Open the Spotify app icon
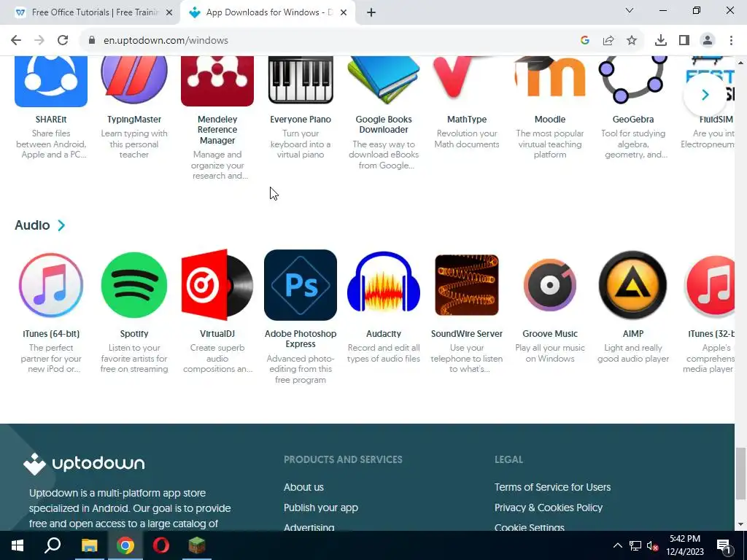 (x=134, y=285)
